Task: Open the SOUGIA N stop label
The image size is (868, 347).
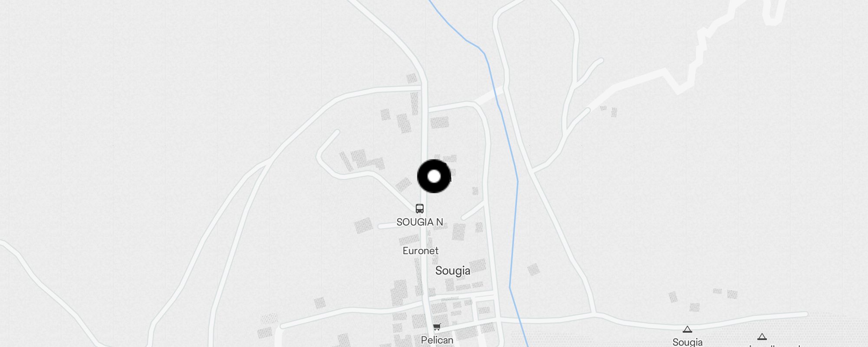Action: tap(420, 222)
